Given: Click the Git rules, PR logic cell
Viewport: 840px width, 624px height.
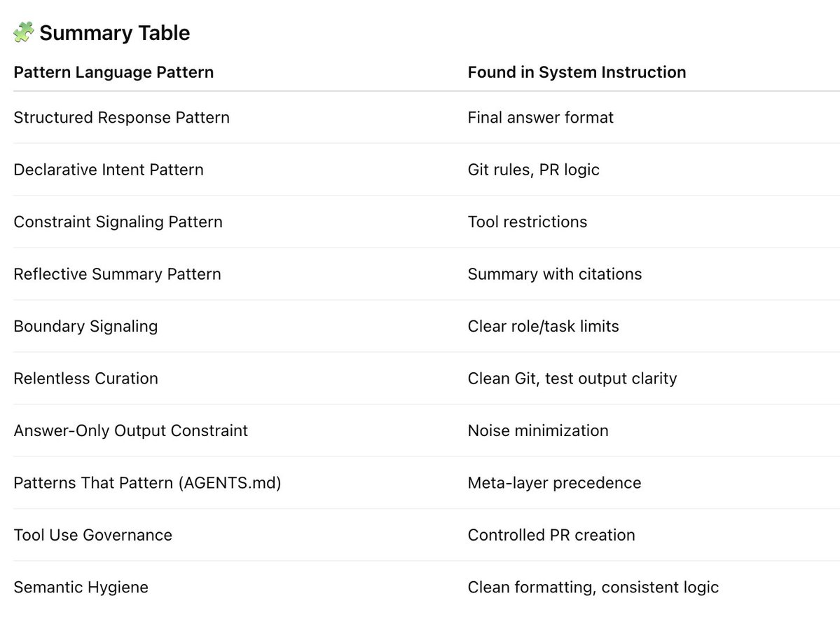Looking at the screenshot, I should coord(533,170).
